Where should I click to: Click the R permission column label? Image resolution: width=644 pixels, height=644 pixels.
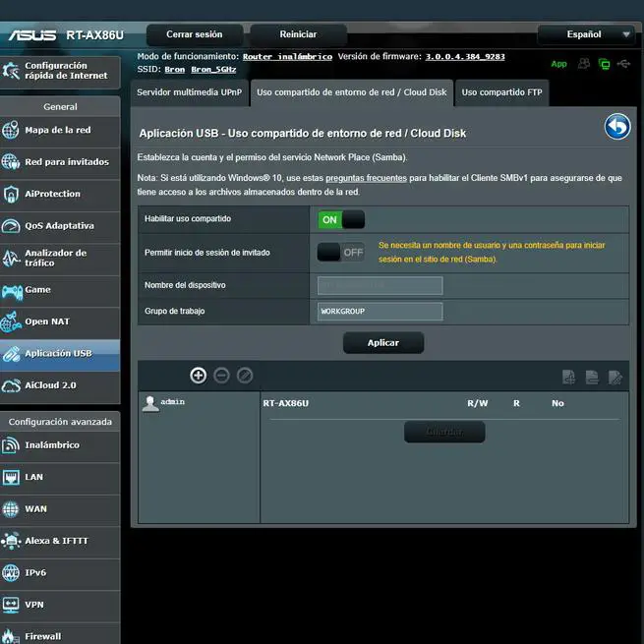click(516, 404)
